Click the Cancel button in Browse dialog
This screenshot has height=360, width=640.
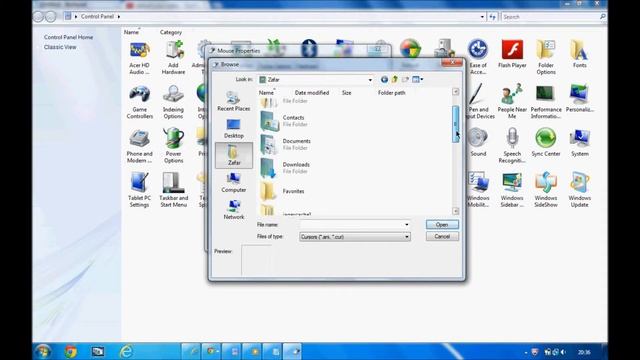click(x=442, y=236)
